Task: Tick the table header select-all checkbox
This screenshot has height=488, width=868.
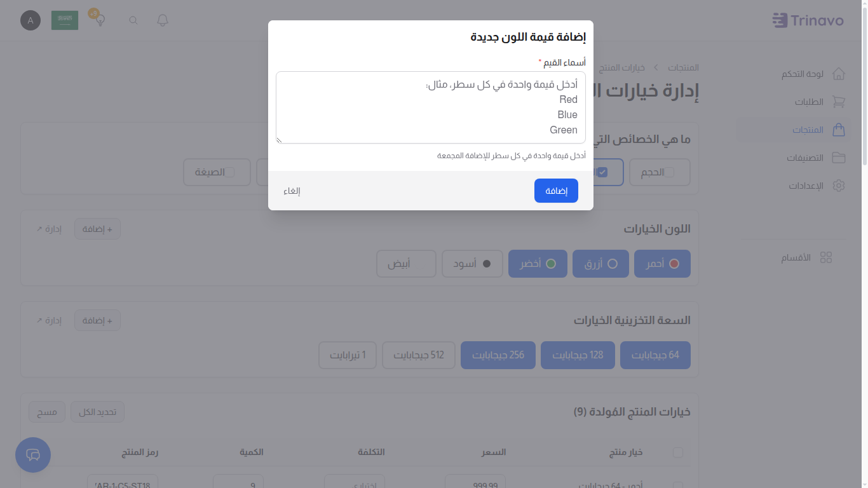Action: (x=678, y=452)
